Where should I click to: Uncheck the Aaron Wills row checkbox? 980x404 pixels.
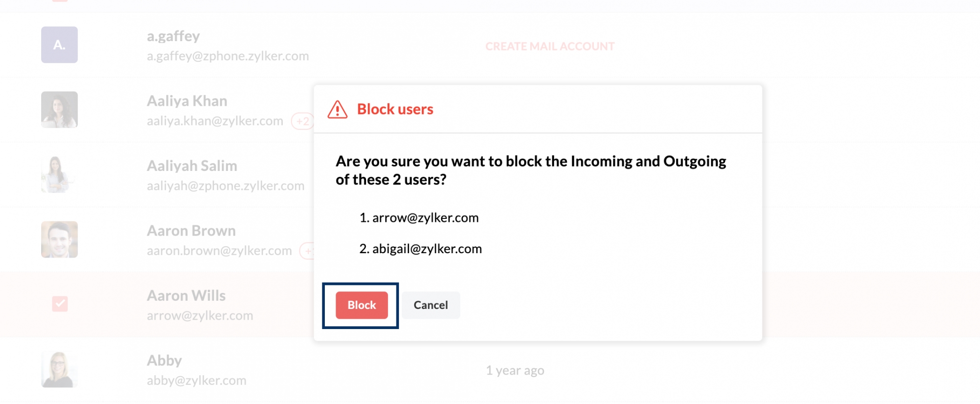click(x=60, y=304)
